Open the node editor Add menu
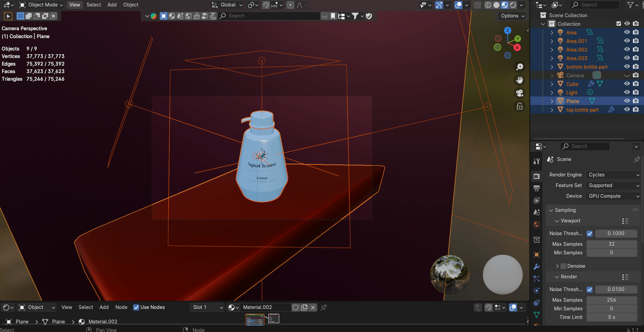 click(x=104, y=308)
